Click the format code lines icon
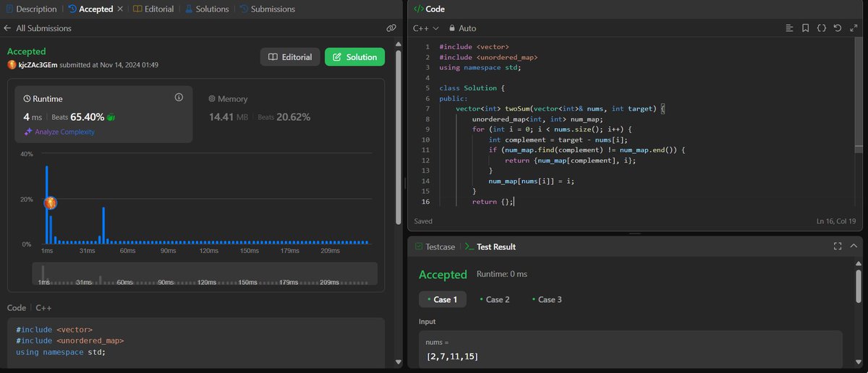Screen dimensions: 868x373 (789, 28)
